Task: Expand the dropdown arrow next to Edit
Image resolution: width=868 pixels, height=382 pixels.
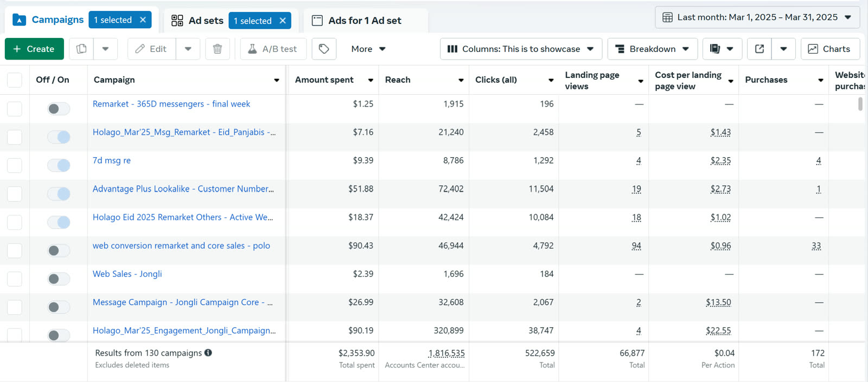Action: click(188, 49)
